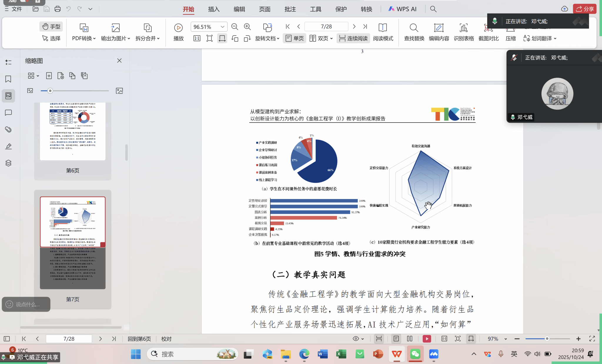This screenshot has height=364, width=602.
Task: Click 回到第6页 in the status bar
Action: click(x=139, y=339)
